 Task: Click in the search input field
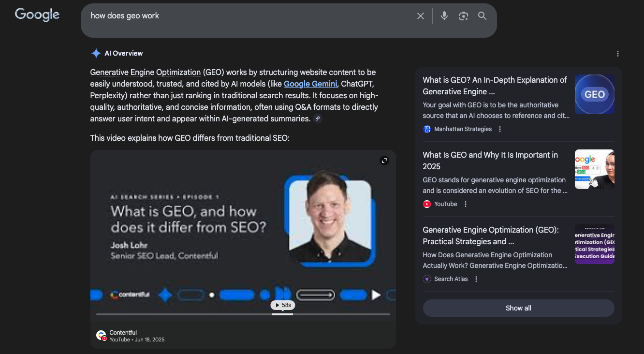coord(242,16)
